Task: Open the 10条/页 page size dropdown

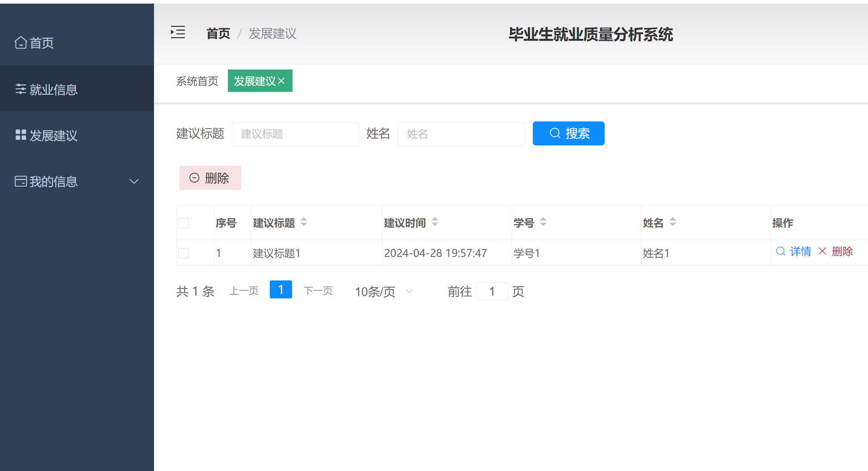Action: (x=384, y=292)
